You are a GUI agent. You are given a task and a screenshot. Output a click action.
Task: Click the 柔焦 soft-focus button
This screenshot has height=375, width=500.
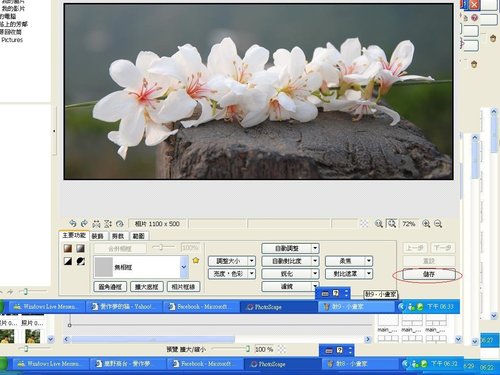coord(345,261)
